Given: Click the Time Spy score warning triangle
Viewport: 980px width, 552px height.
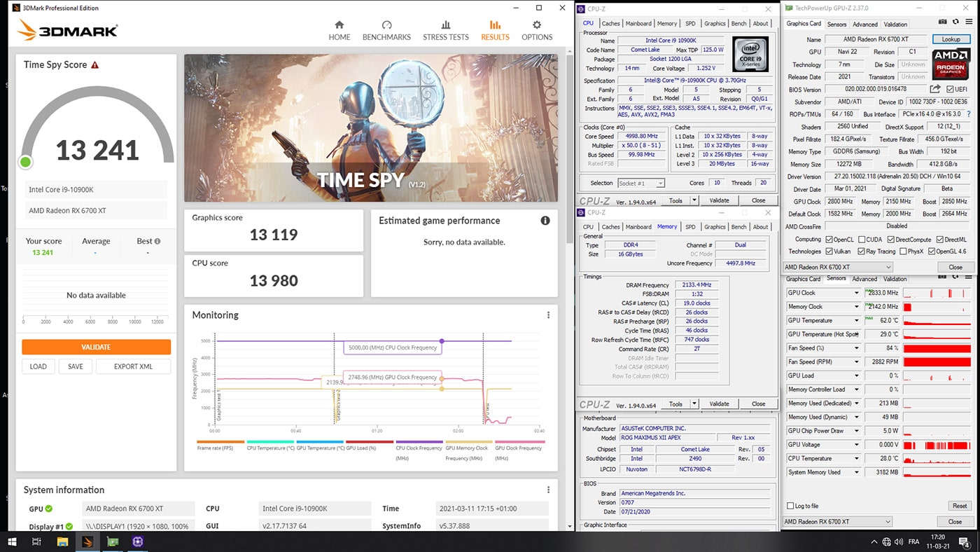Looking at the screenshot, I should [95, 64].
